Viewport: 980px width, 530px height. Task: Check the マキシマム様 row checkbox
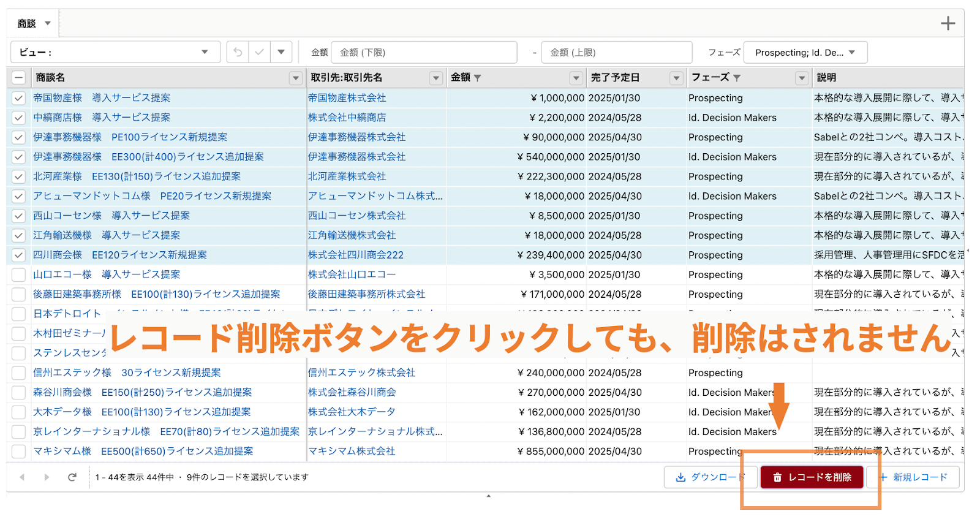click(x=18, y=451)
